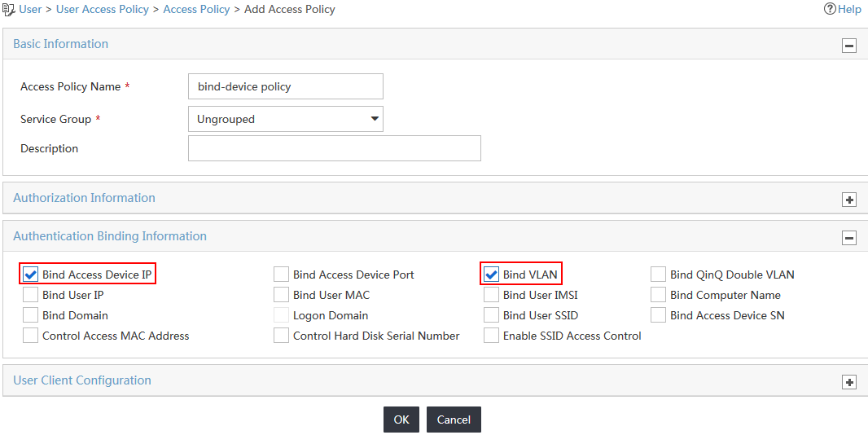Expand the Authorization Information section
This screenshot has width=868, height=435.
[x=848, y=200]
